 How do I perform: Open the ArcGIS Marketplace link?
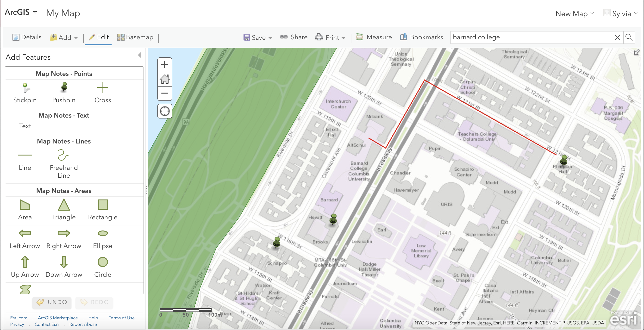pos(58,318)
